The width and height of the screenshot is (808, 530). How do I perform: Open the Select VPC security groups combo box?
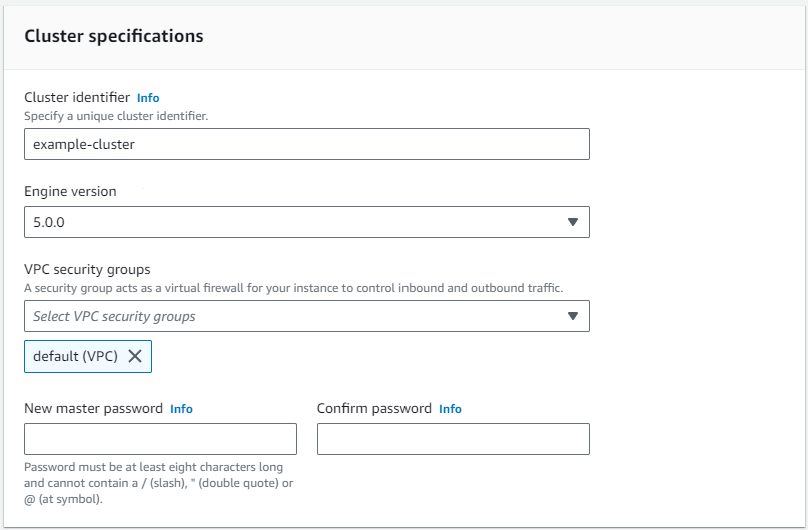(290, 316)
